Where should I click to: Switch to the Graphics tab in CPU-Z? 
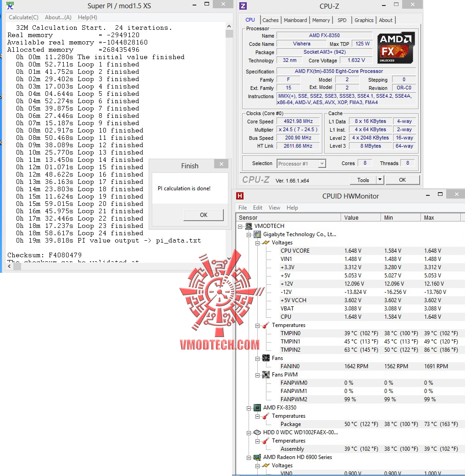(364, 20)
